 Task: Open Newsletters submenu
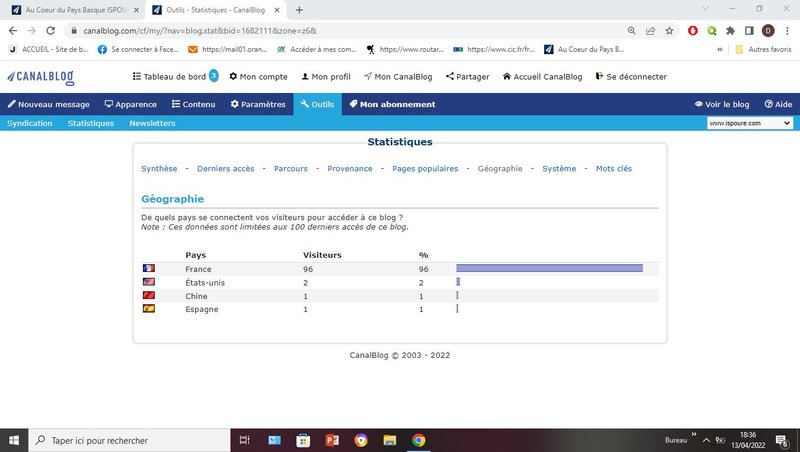(152, 123)
